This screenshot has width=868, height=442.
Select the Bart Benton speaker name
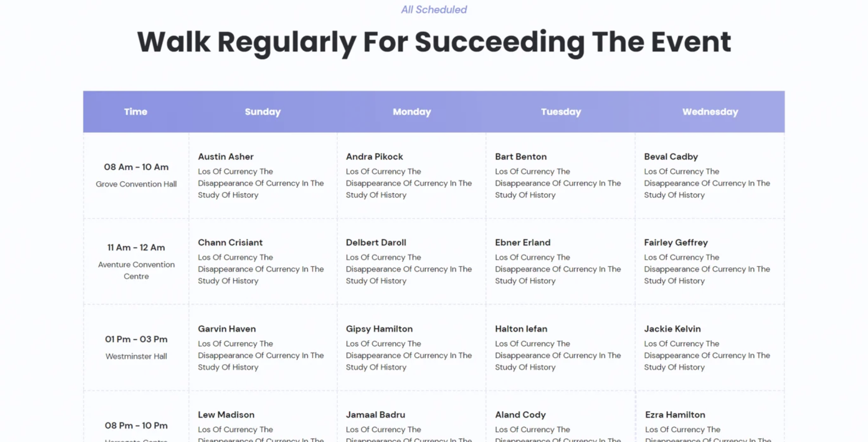pos(521,157)
